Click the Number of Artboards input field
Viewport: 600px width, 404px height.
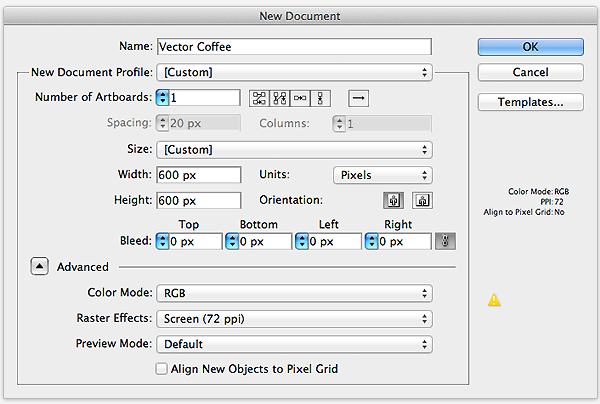coord(205,98)
